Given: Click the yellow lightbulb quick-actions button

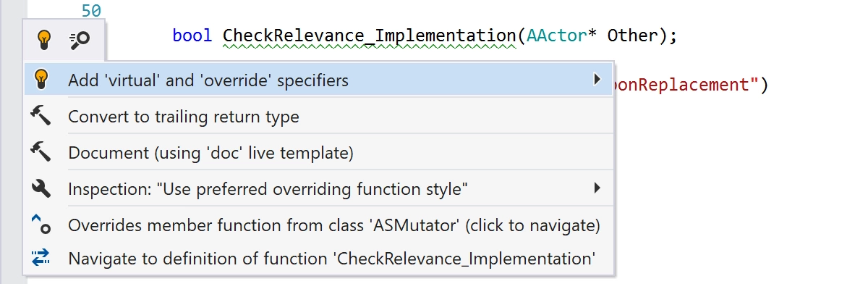Looking at the screenshot, I should click(44, 41).
